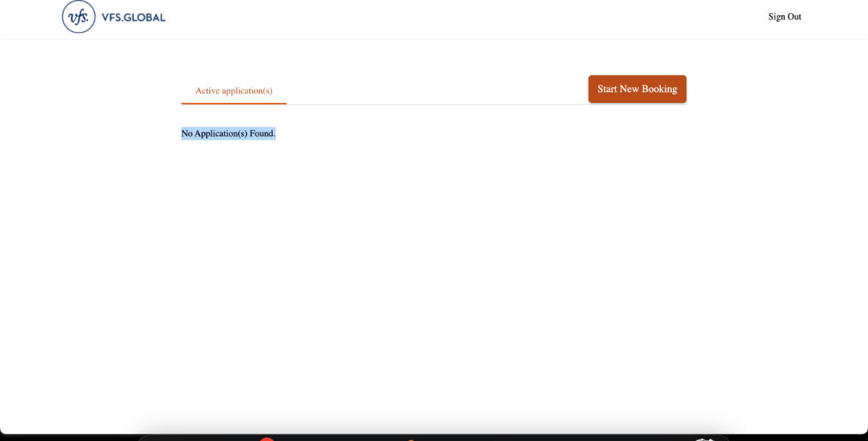Click the highlighted No Application(s) Found text
The height and width of the screenshot is (441, 868).
point(228,133)
